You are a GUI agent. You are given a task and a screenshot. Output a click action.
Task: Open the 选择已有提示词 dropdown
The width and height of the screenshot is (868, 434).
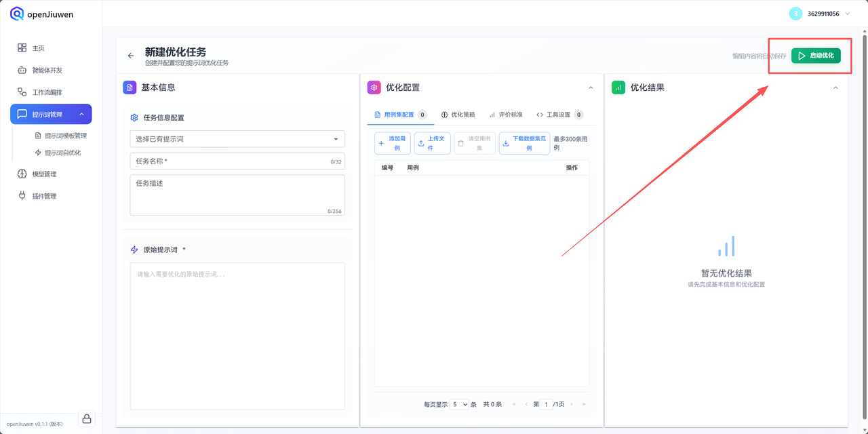click(x=237, y=139)
